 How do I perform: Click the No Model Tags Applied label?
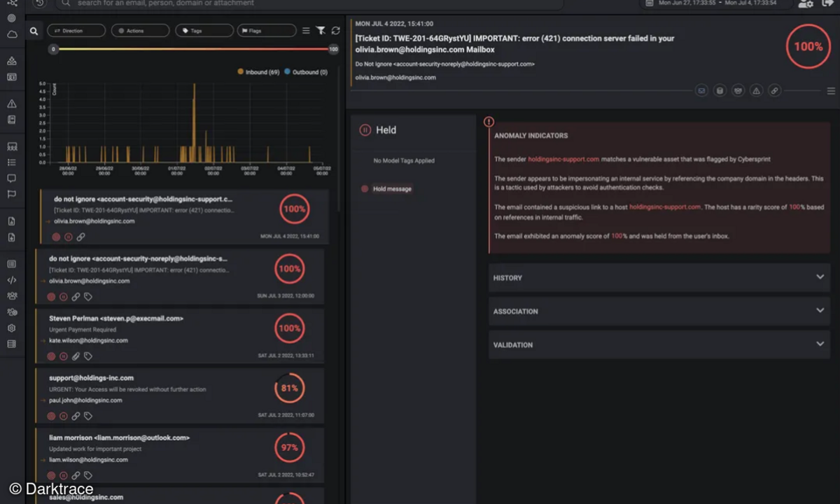pos(404,160)
